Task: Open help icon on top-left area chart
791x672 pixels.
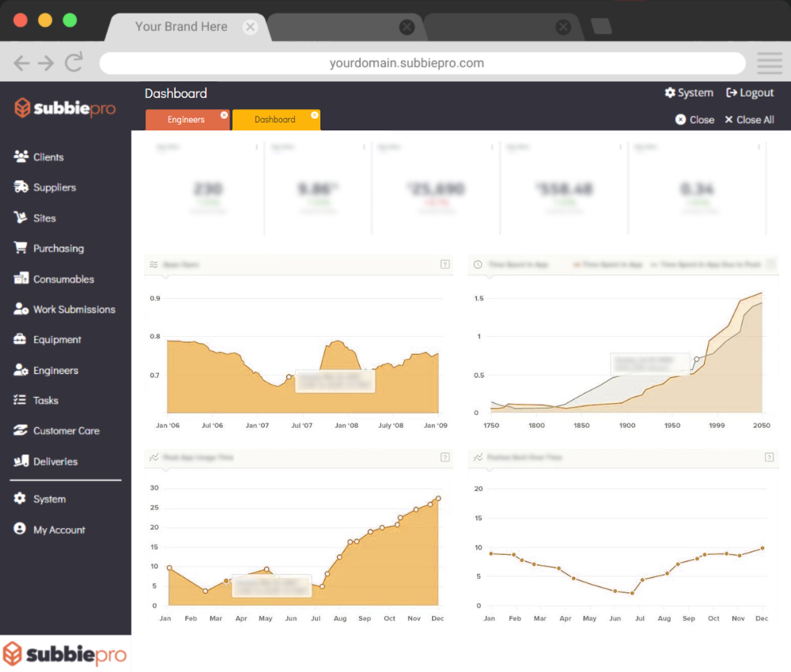Action: [x=445, y=264]
